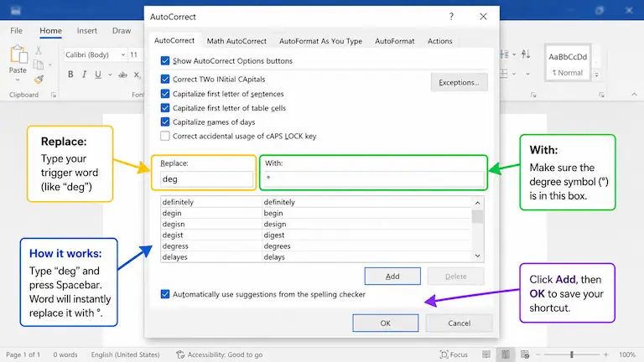Select the "degisn" row in list
This screenshot has height=362, width=644.
[x=316, y=224]
